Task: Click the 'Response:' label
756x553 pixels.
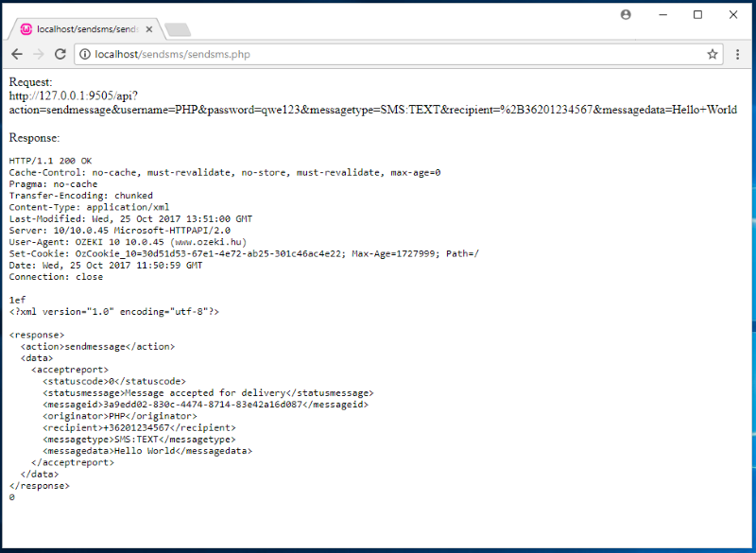Action: coord(34,138)
